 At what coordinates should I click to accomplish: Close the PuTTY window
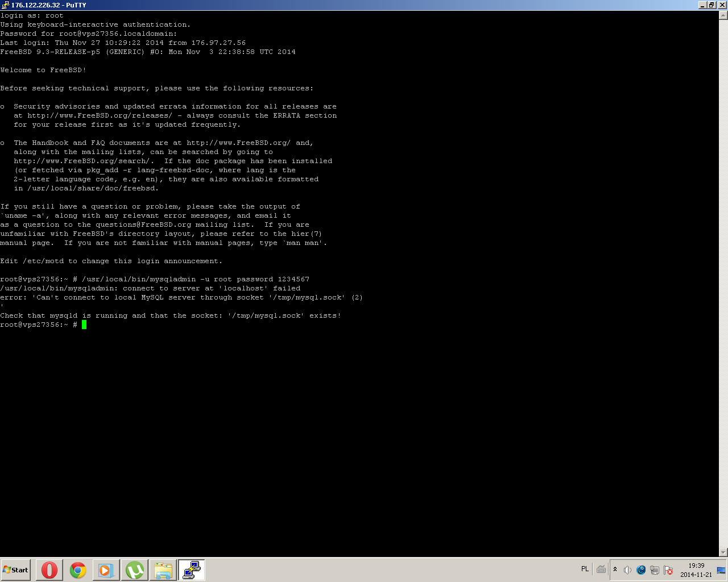(x=722, y=5)
